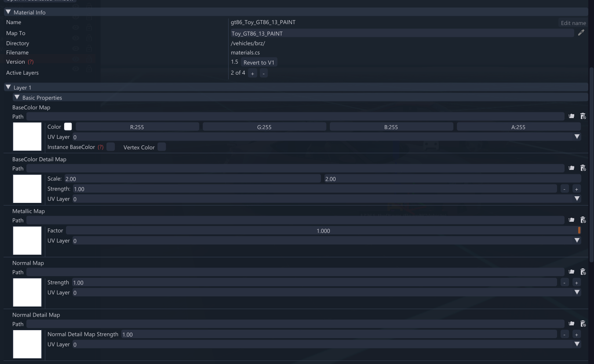This screenshot has height=364, width=594.
Task: Click the Normal Detail Map Path field
Action: point(295,324)
